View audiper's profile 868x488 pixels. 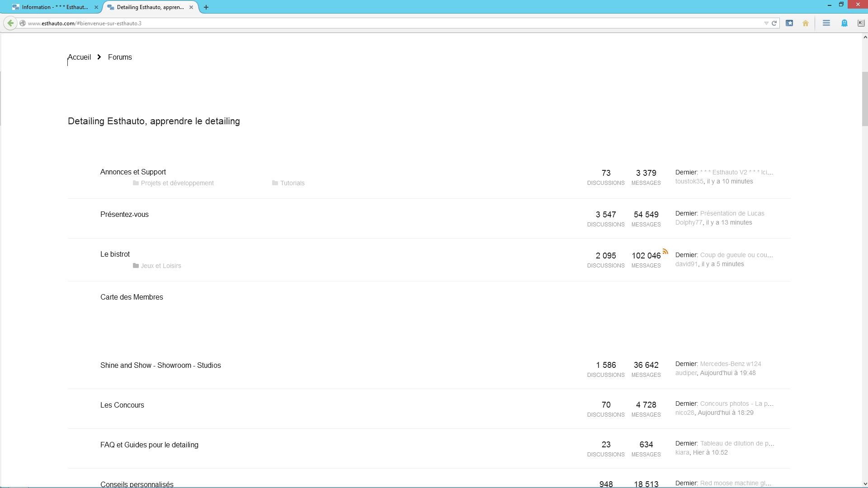(686, 373)
